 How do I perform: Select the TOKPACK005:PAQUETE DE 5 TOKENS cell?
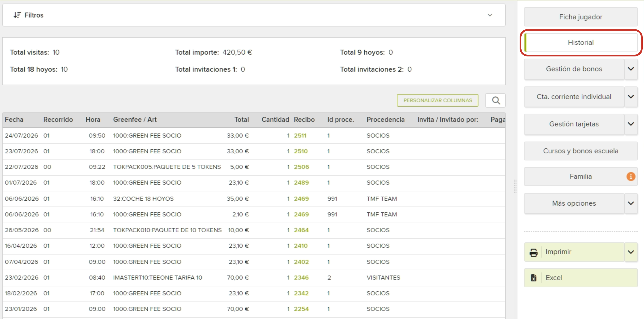click(167, 167)
